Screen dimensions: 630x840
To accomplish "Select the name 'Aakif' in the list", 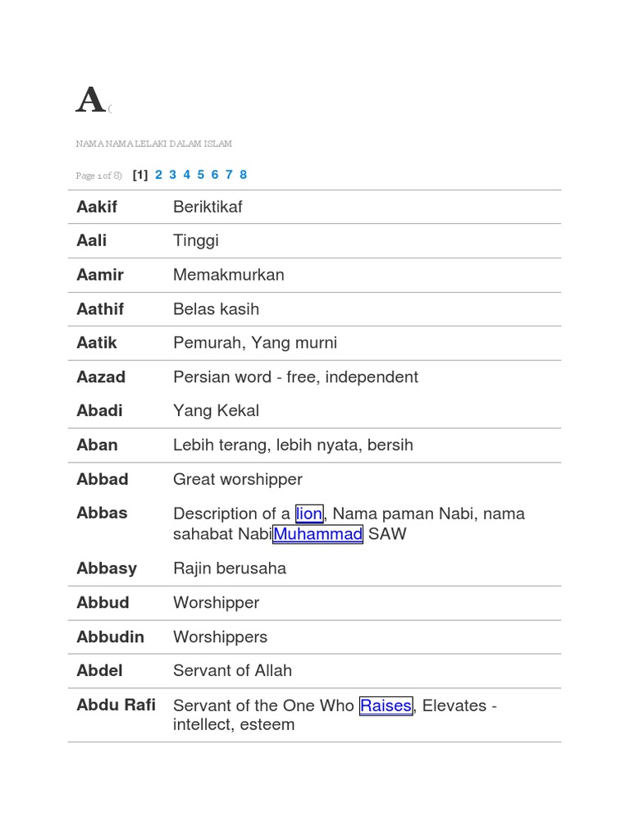I will pos(97,207).
